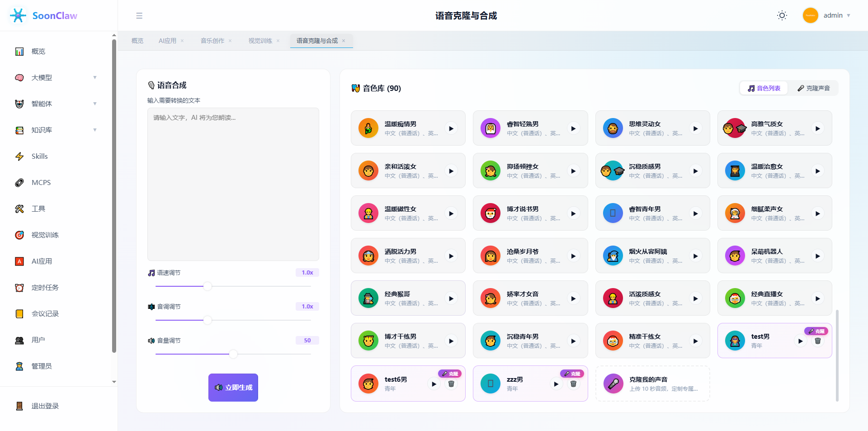868x431 pixels.
Task: Click the 智能体 sidebar icon
Action: point(19,104)
